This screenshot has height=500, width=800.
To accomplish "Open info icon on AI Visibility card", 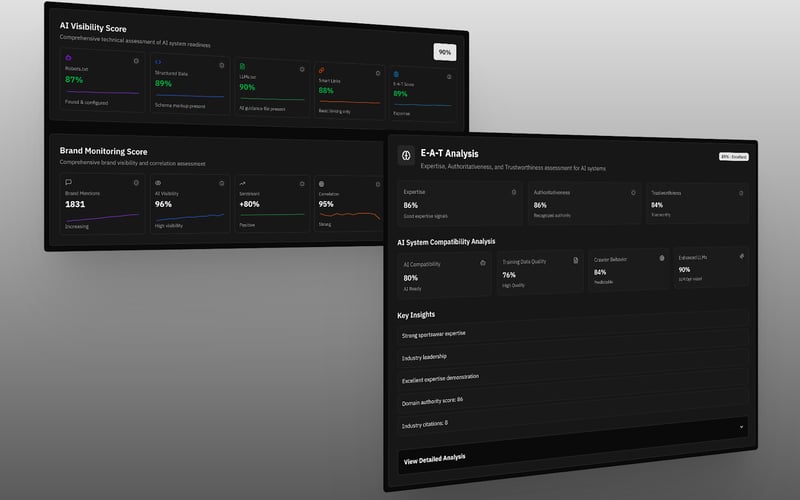I will [221, 183].
